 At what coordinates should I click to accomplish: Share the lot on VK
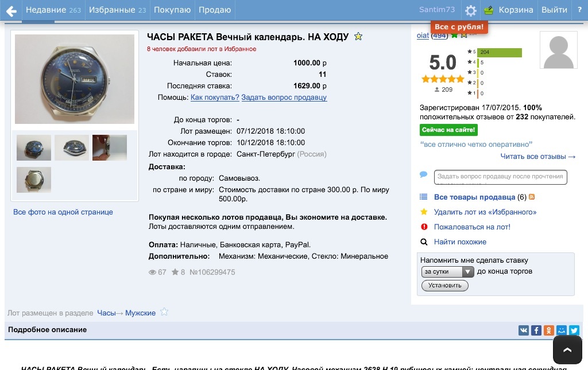coord(524,330)
